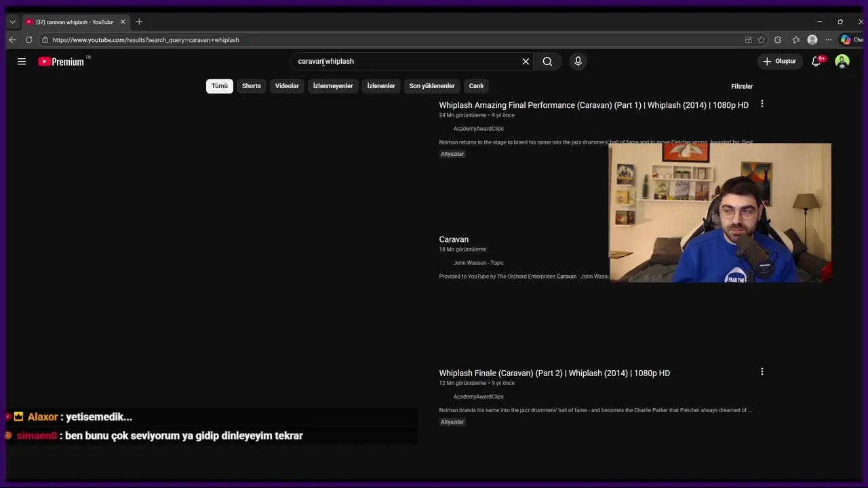This screenshot has width=868, height=488.
Task: Reload the page with refresh icon
Action: [x=28, y=40]
